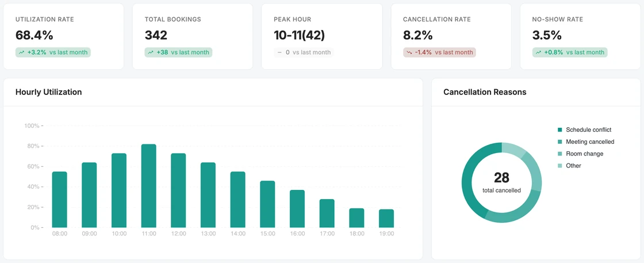Click the 12:00 utilization bar

pos(178,190)
